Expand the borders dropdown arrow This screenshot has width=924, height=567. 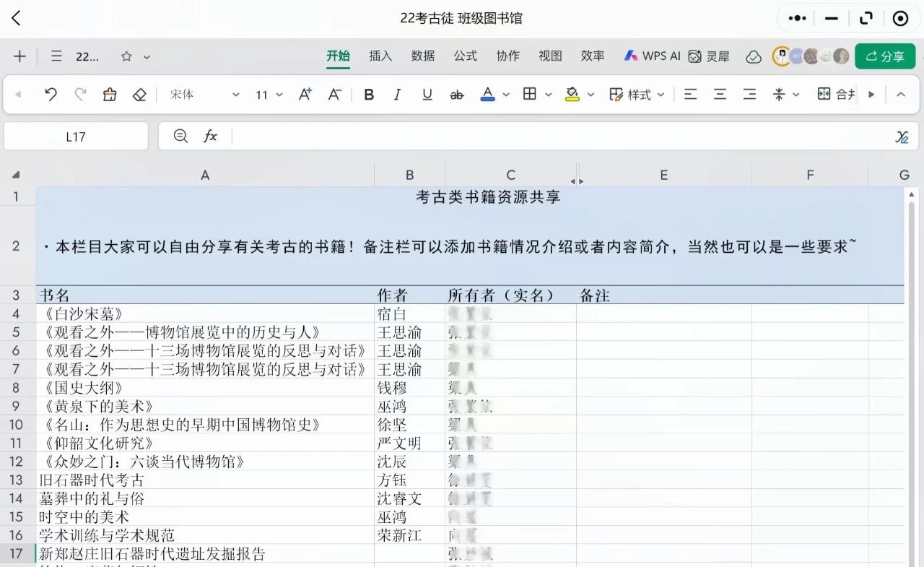pos(548,95)
